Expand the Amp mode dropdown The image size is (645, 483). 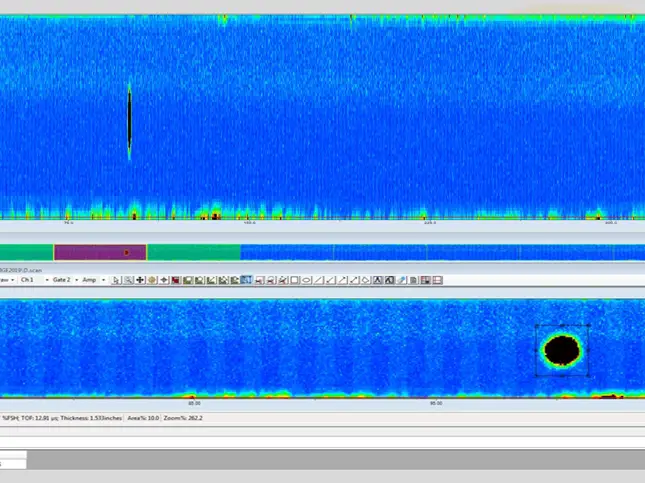click(94, 280)
